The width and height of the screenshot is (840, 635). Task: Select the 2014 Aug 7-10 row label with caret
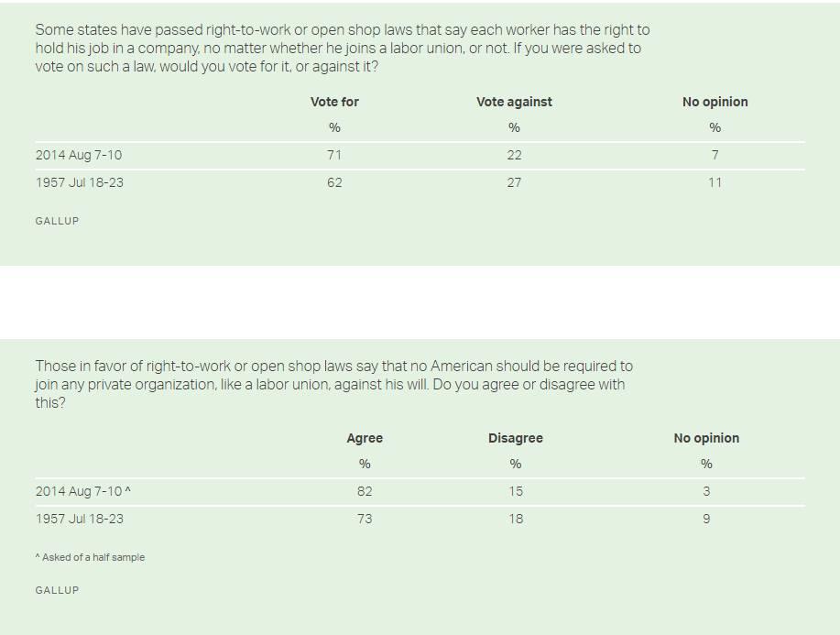83,491
